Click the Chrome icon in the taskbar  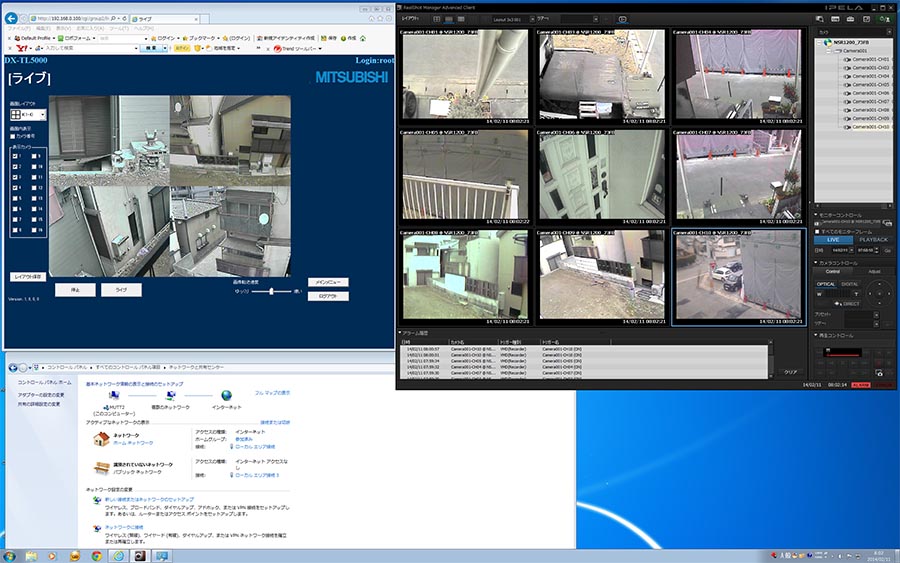[x=97, y=555]
